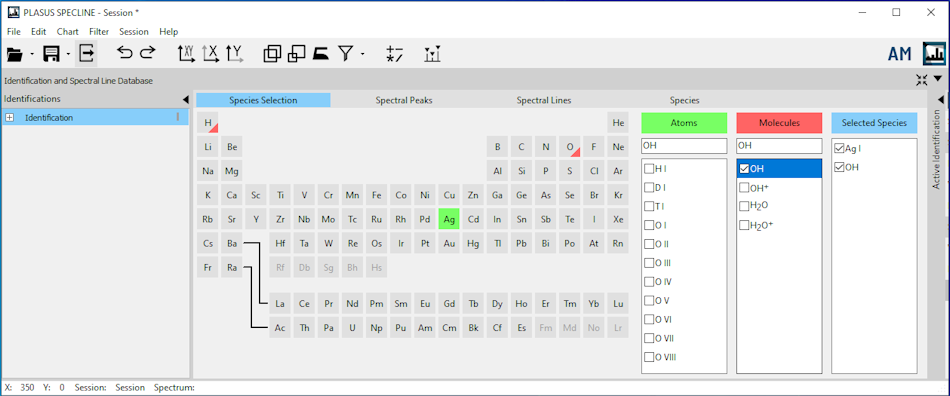Open the File menu
This screenshot has width=950, height=396.
click(13, 31)
